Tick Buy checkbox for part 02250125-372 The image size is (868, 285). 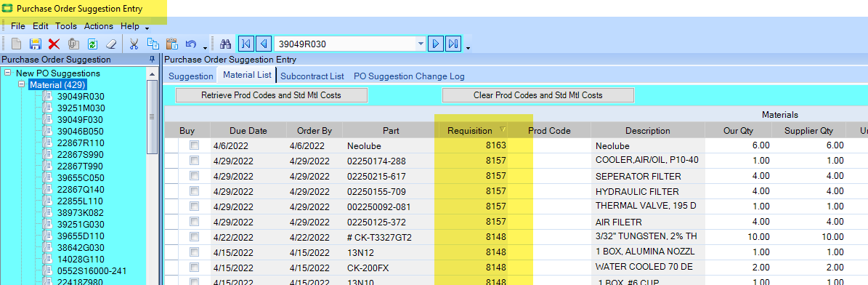coord(195,222)
